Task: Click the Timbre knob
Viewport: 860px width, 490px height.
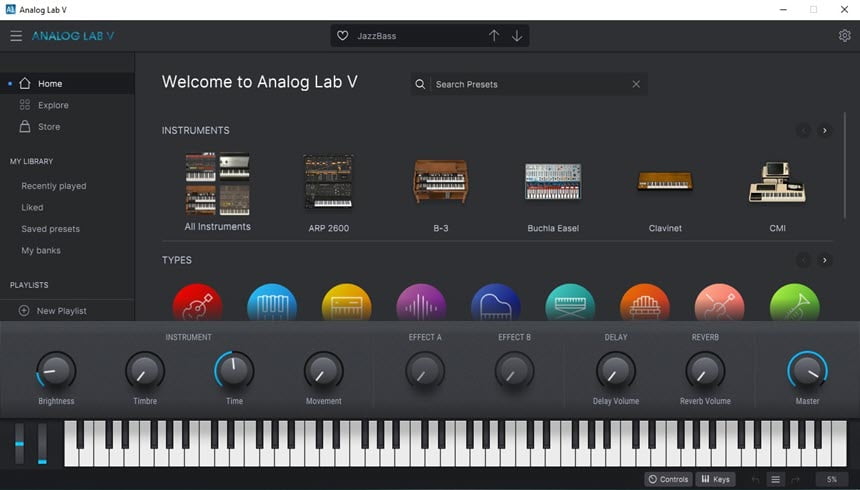Action: point(145,371)
